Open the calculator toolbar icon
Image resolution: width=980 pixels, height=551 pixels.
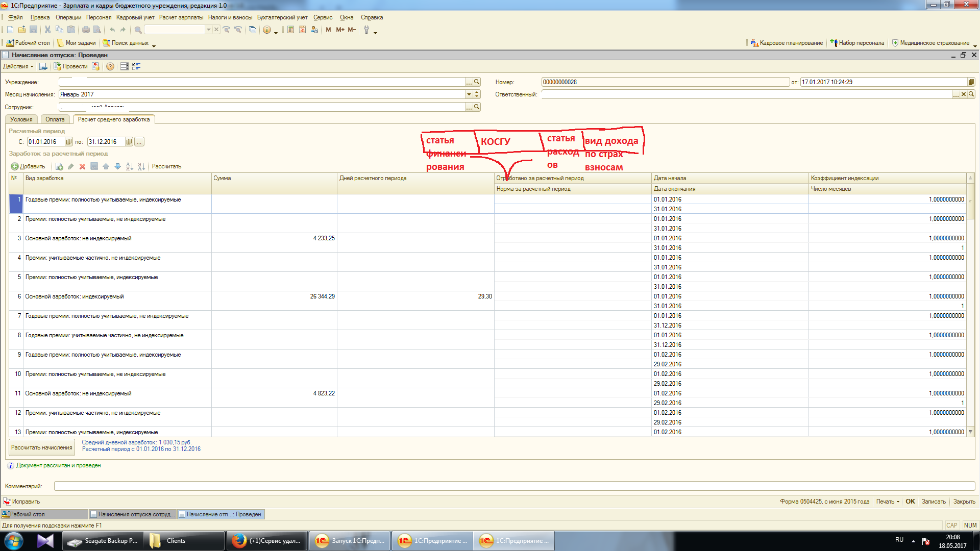[x=290, y=30]
